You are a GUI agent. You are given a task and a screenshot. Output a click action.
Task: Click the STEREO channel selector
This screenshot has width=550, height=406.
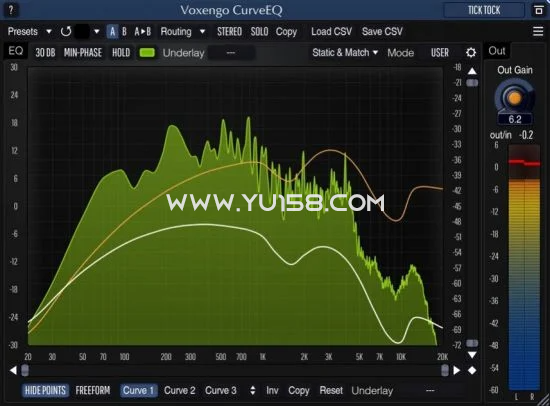coord(229,32)
